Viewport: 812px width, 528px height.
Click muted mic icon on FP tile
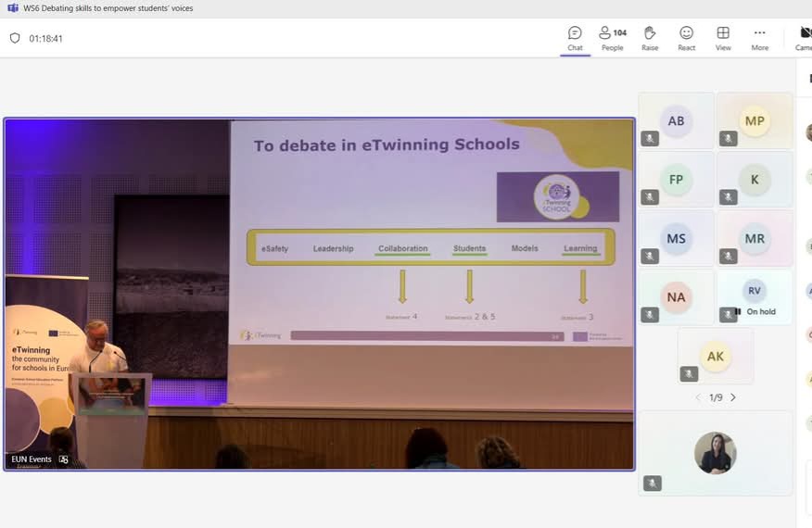click(x=650, y=197)
